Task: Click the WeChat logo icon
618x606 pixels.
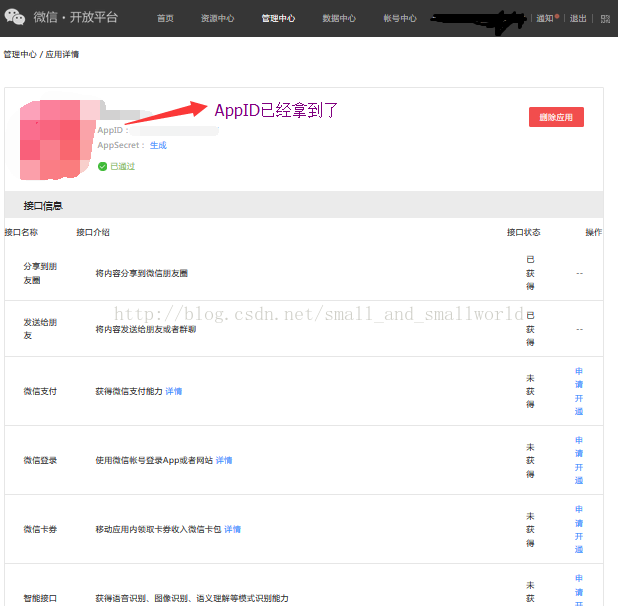Action: [x=15, y=17]
